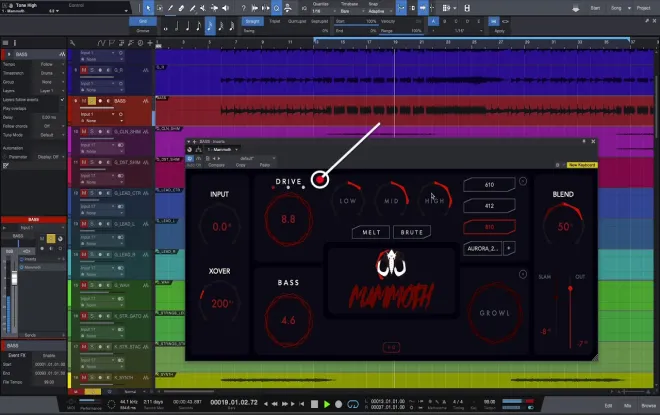The height and width of the screenshot is (415, 660).
Task: Click the XOVER 200 knob
Action: 220,303
